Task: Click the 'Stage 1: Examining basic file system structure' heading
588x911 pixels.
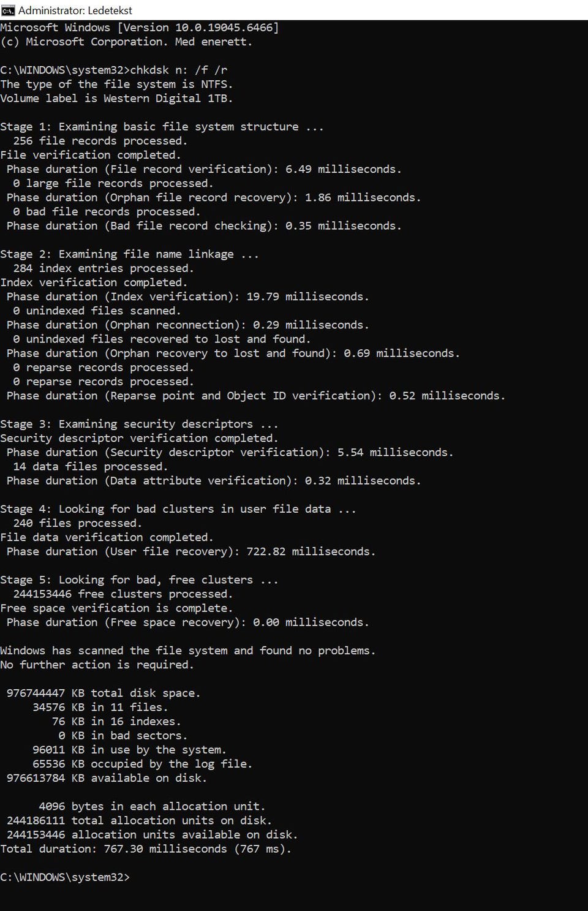Action: 162,126
